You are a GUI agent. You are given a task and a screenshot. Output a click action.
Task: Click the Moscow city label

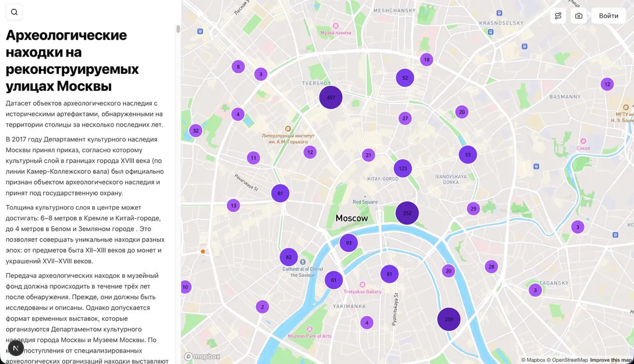352,218
